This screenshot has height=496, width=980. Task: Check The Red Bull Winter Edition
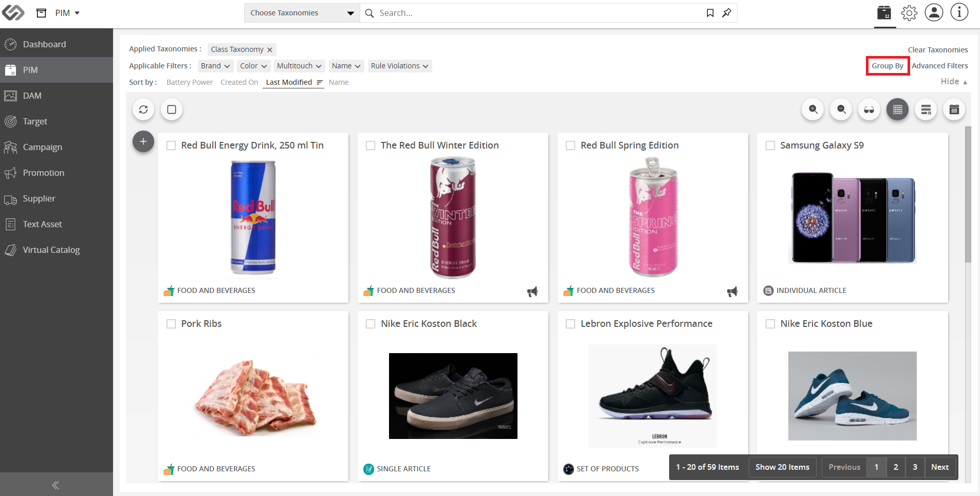click(371, 145)
